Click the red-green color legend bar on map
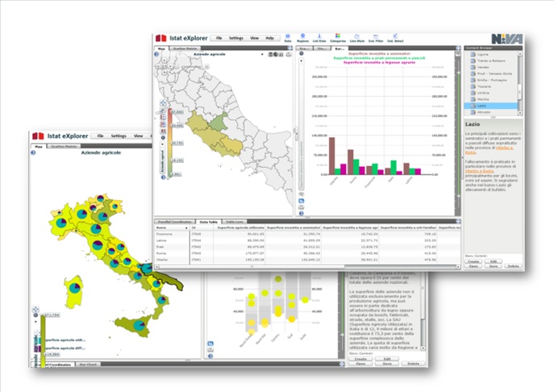 [170, 143]
